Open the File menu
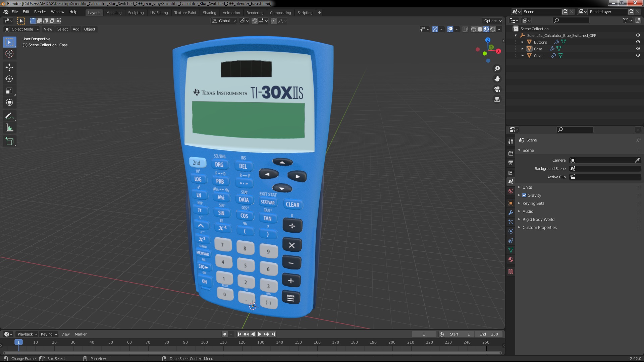The image size is (644, 362). pos(15,12)
